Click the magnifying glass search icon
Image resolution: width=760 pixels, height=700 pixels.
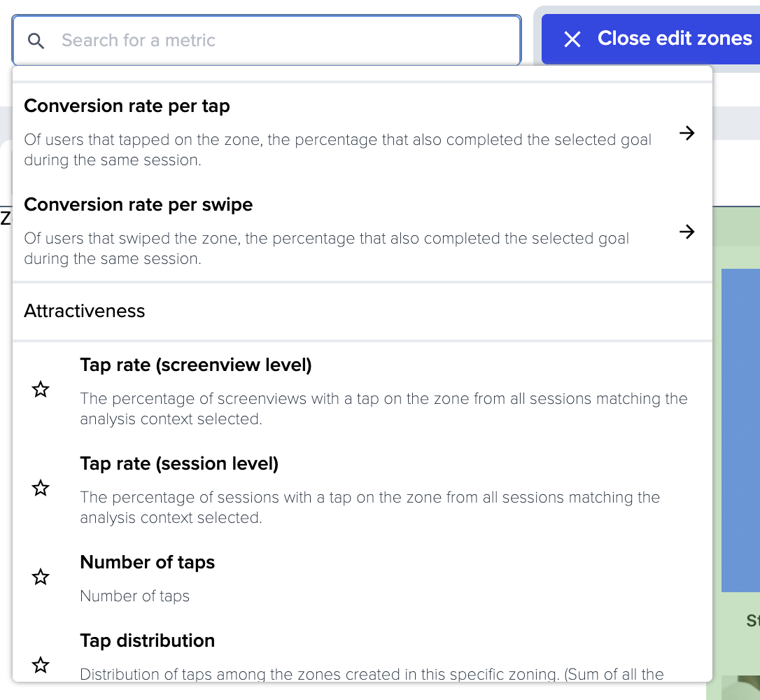(36, 41)
